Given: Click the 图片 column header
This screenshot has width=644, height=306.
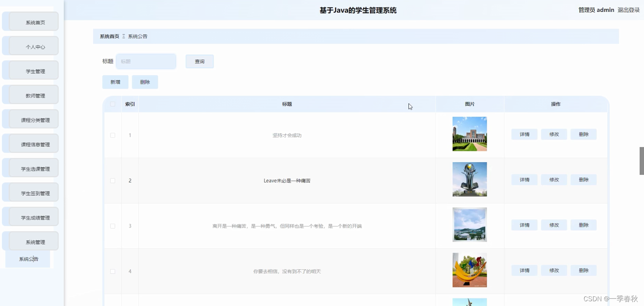Looking at the screenshot, I should [470, 104].
